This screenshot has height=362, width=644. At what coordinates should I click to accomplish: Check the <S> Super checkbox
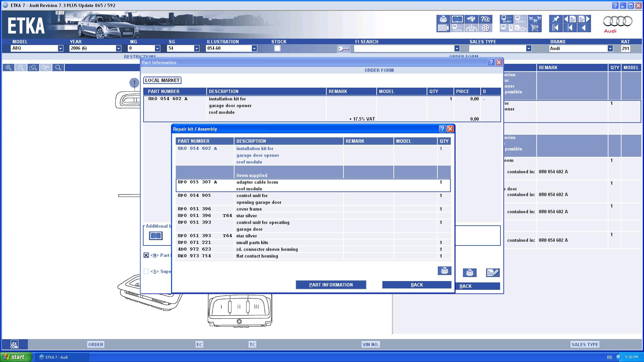[x=146, y=271]
